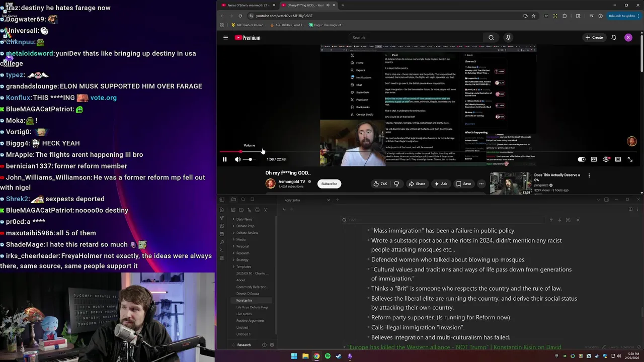Image resolution: width=644 pixels, height=362 pixels.
Task: Reload the Chrome page
Action: pos(240,16)
